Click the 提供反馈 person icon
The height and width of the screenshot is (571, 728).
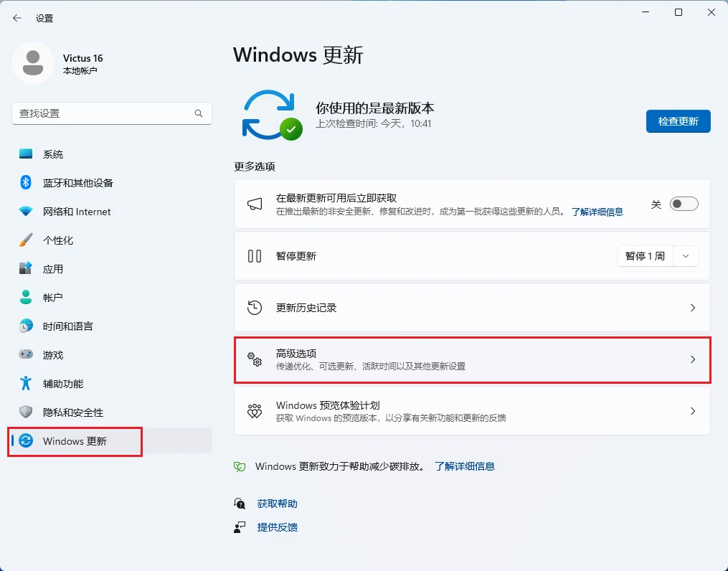point(240,527)
